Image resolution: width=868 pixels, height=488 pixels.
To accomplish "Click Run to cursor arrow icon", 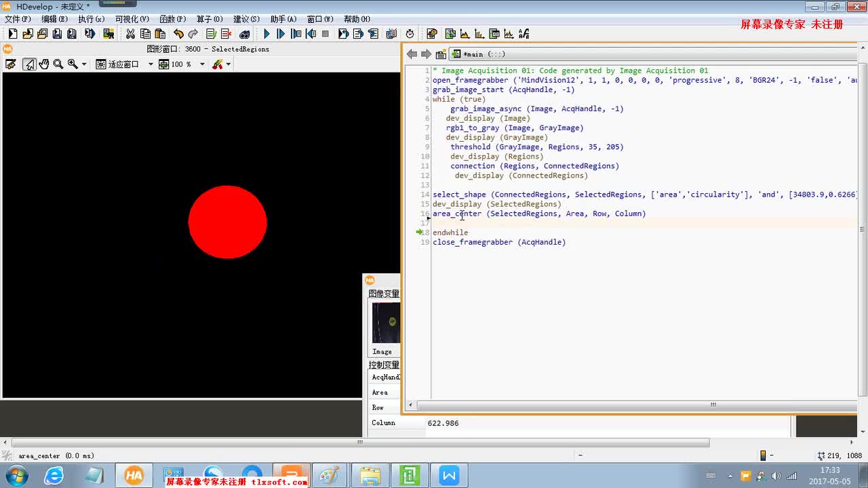I will click(281, 34).
